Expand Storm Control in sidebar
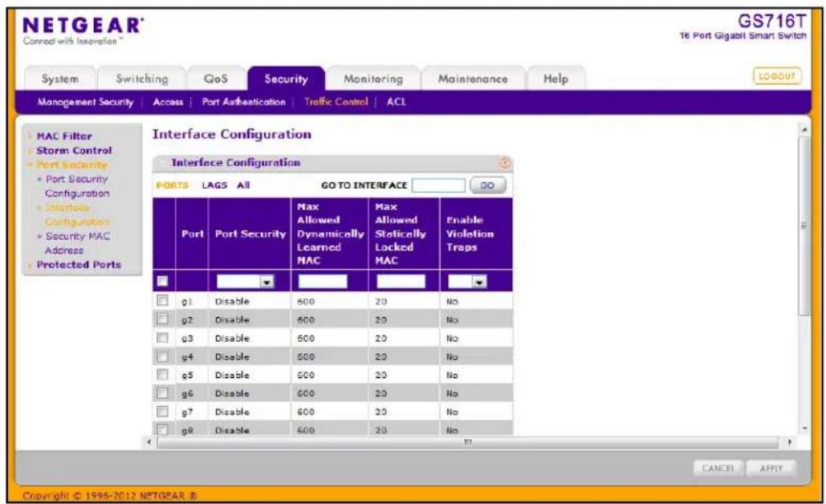 point(74,151)
